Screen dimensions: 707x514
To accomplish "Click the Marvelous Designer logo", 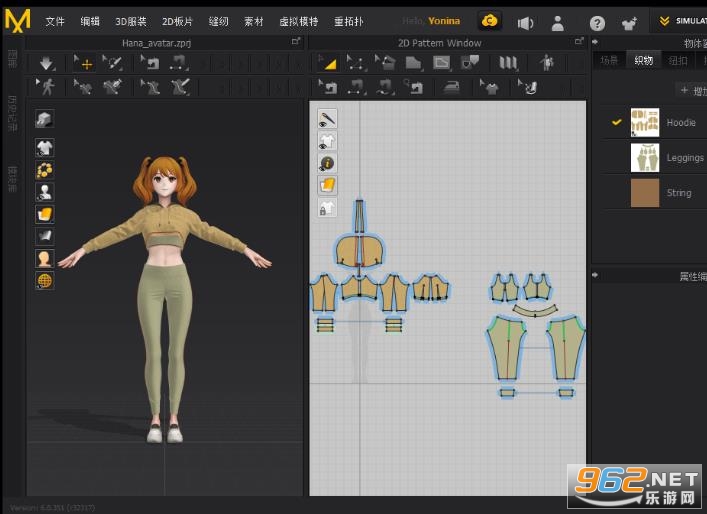I will click(17, 21).
